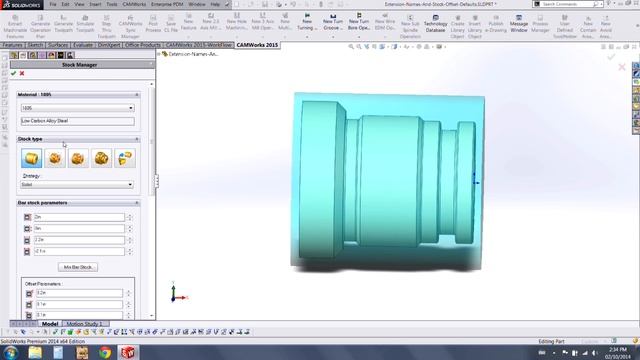Image resolution: width=640 pixels, height=360 pixels.
Task: Open the Strategy dropdown
Action: click(x=130, y=184)
